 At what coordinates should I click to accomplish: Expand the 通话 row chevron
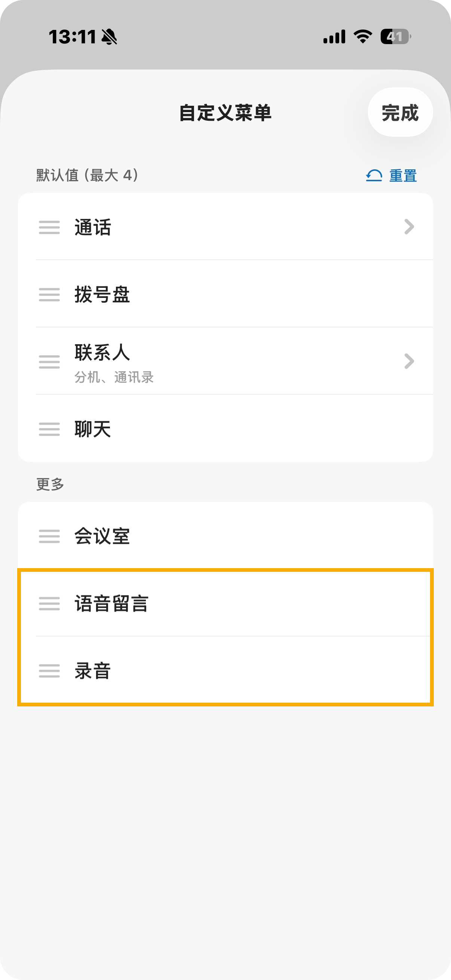coord(409,227)
